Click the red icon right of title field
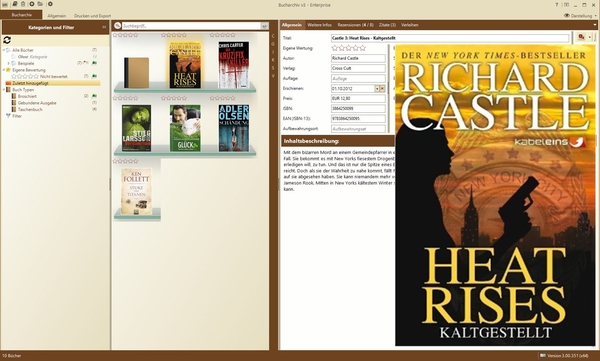Screen dimensions: 600x361 (581, 37)
